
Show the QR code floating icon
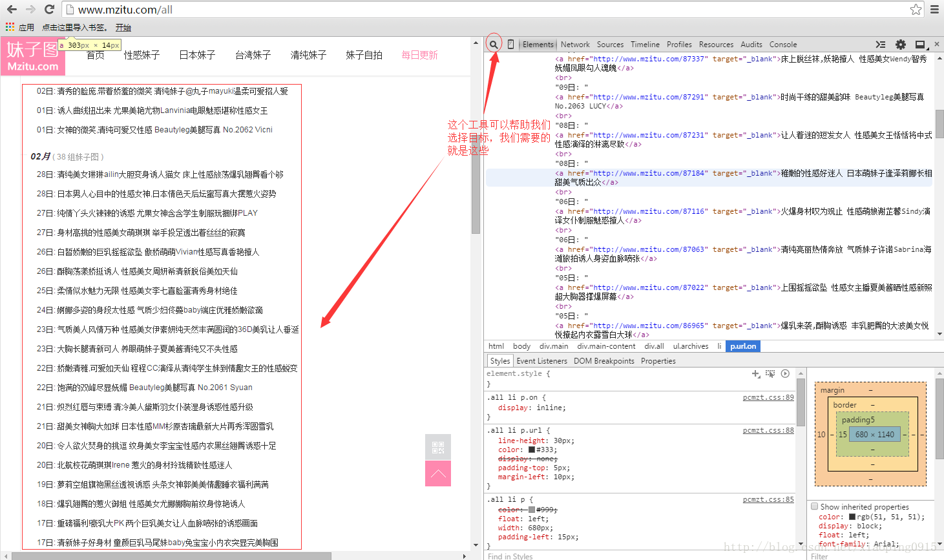coord(438,447)
